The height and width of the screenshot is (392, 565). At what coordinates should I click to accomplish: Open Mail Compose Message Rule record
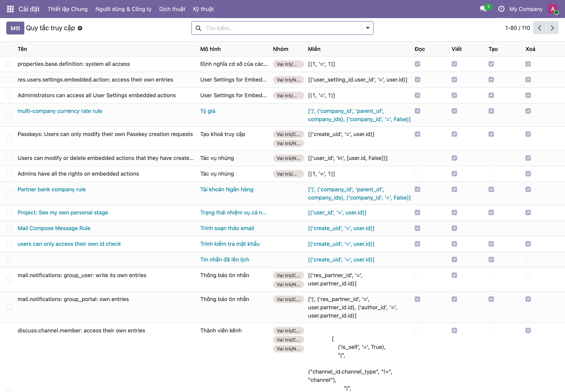coord(54,228)
